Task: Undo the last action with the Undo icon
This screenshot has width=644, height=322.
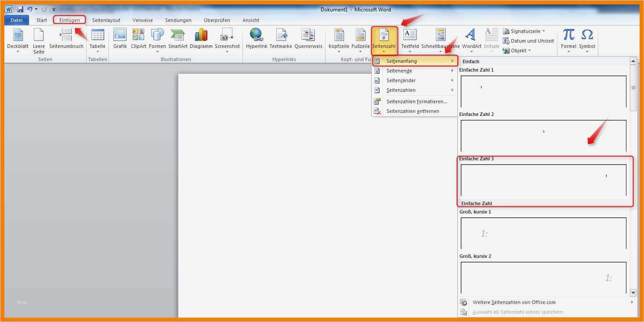Action: (29, 9)
